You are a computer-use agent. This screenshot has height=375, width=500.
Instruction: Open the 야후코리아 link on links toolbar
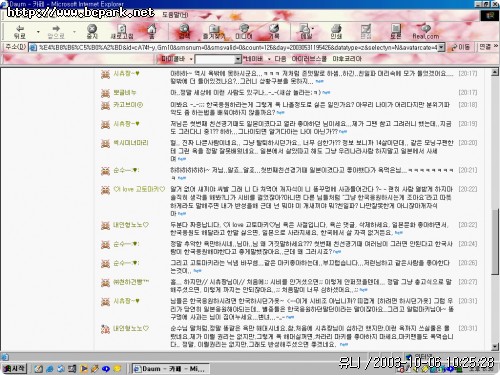[347, 59]
